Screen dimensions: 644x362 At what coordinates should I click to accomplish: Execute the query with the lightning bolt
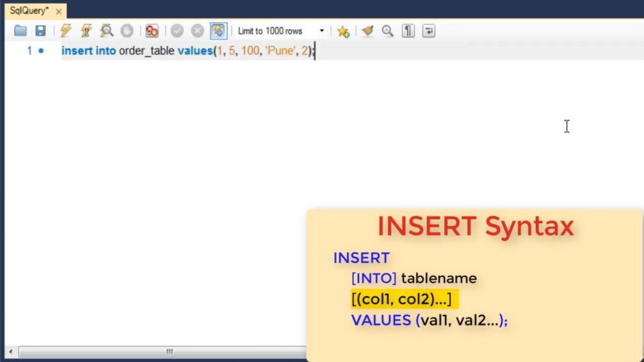tap(65, 31)
